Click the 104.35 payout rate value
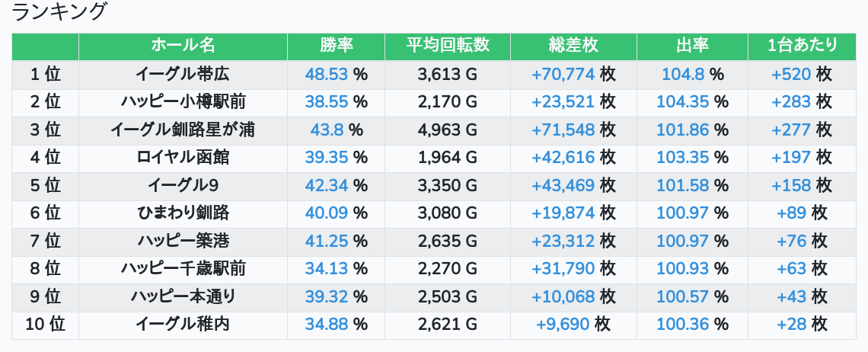The image size is (868, 352). pyautogui.click(x=682, y=102)
